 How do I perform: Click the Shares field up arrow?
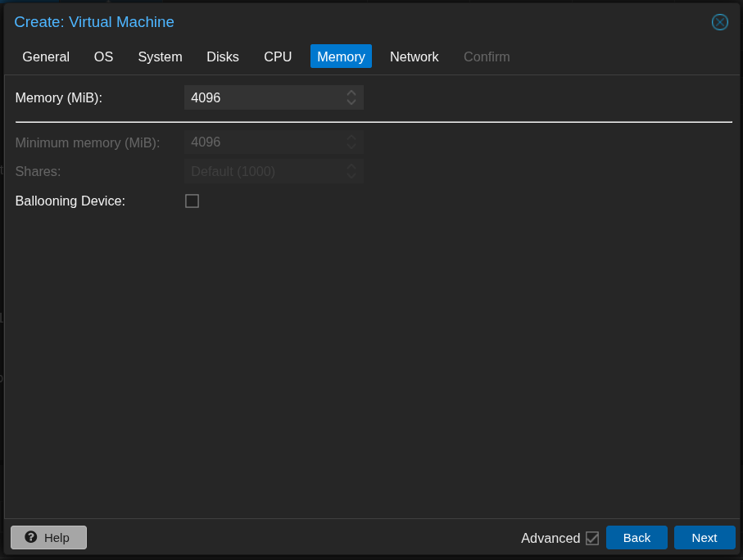pos(351,167)
